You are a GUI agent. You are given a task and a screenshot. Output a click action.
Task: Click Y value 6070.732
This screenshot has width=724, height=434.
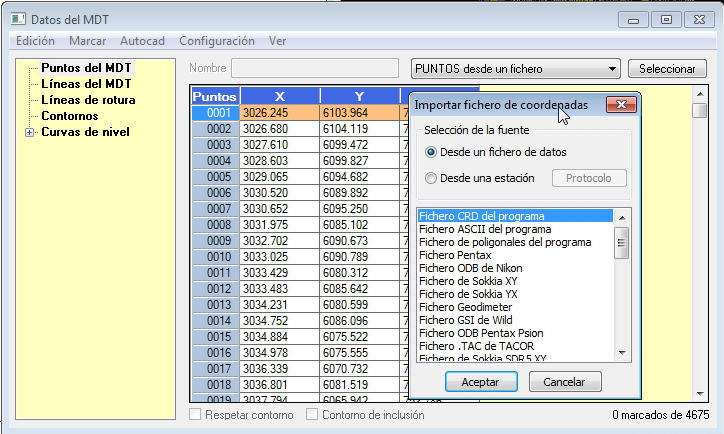click(359, 369)
